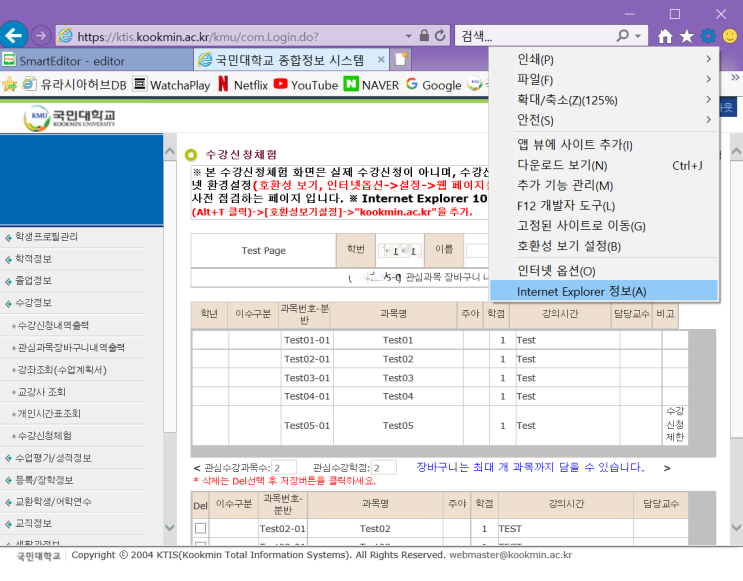Screen dimensions: 743x581
Task: Open 강좌조회(수업계획서) item
Action: 62,370
